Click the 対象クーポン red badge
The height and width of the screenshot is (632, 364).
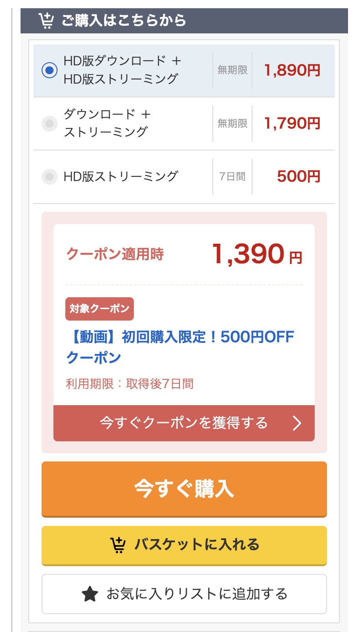[100, 309]
